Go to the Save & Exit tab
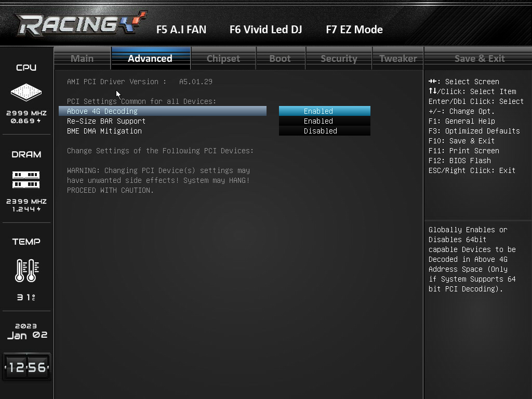Image resolution: width=532 pixels, height=399 pixels. click(x=480, y=58)
